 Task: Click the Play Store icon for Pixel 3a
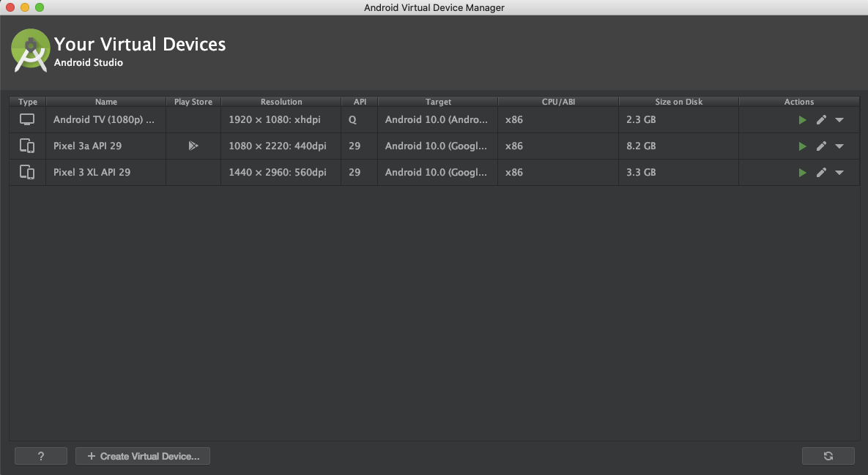point(193,146)
